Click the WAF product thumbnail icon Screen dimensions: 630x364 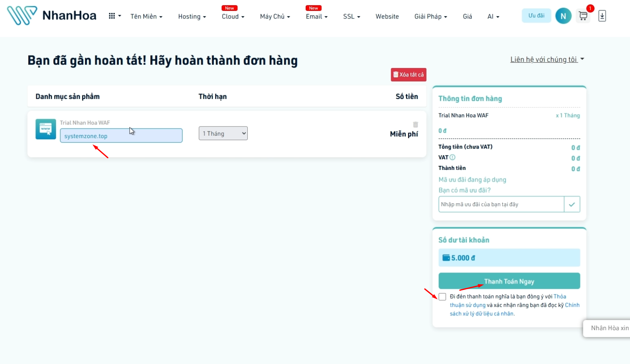coord(46,129)
